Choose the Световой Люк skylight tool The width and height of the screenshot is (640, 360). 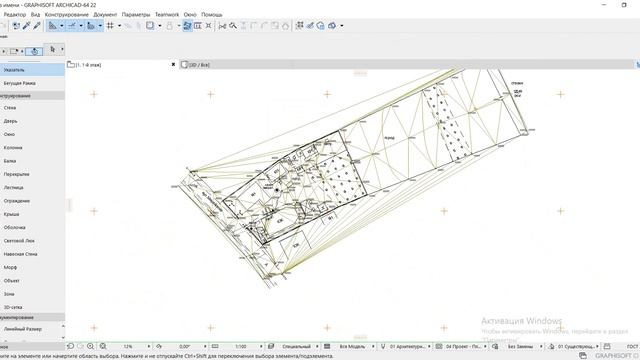point(32,241)
